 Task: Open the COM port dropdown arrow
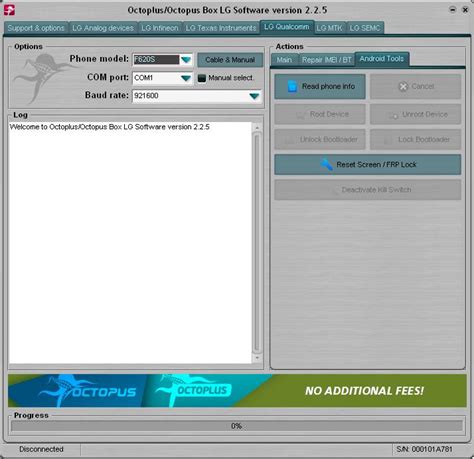(186, 78)
